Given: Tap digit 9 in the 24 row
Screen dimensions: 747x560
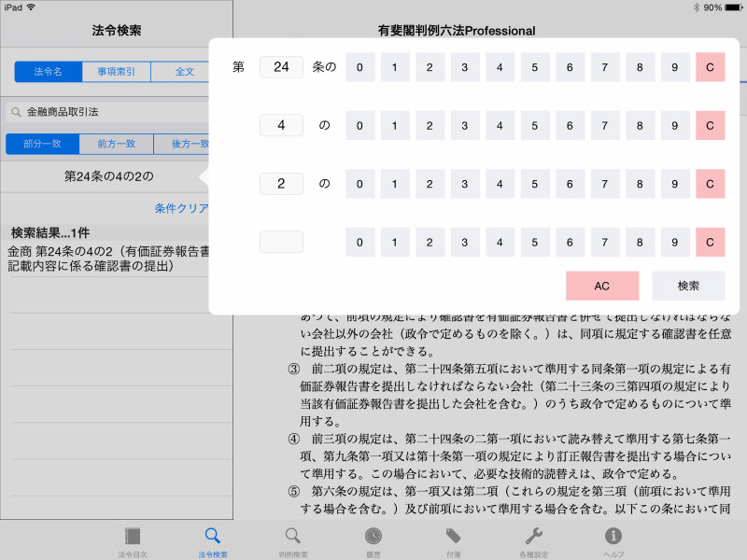Looking at the screenshot, I should [x=675, y=67].
